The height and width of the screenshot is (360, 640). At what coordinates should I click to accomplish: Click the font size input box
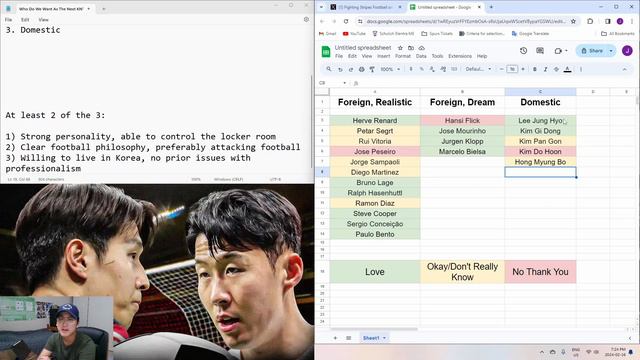tap(512, 69)
